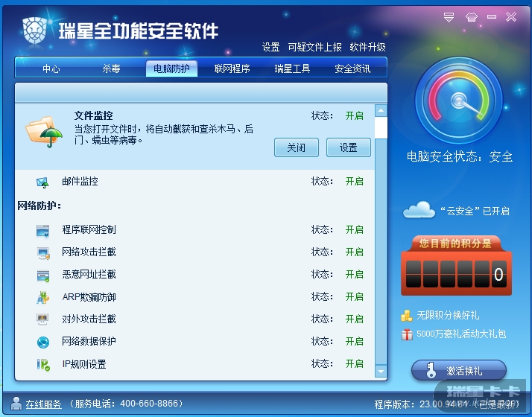The image size is (532, 417).
Task: Select the 网络数据保护 row label
Action: pyautogui.click(x=89, y=341)
